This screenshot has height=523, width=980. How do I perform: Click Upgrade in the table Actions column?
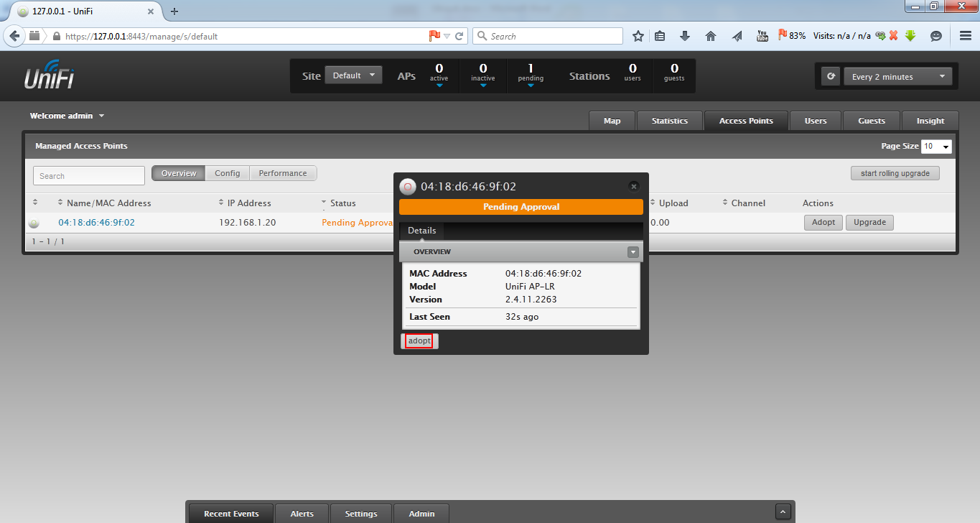click(x=870, y=223)
